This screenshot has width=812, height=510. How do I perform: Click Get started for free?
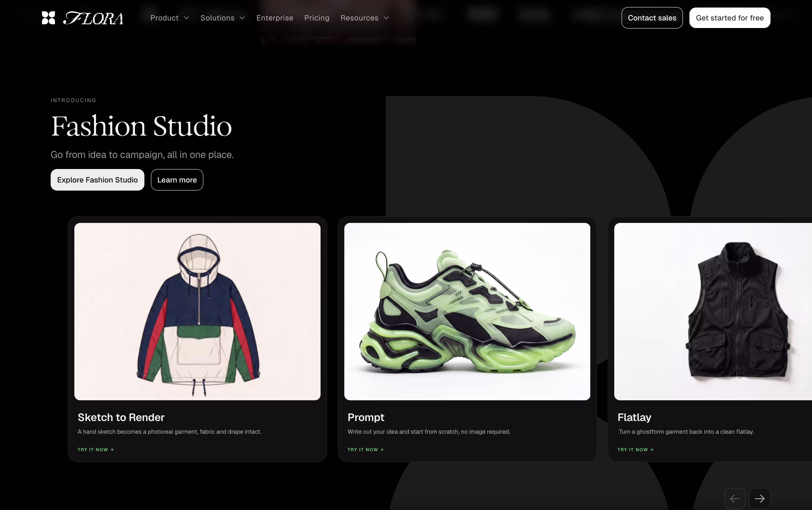[x=730, y=18]
